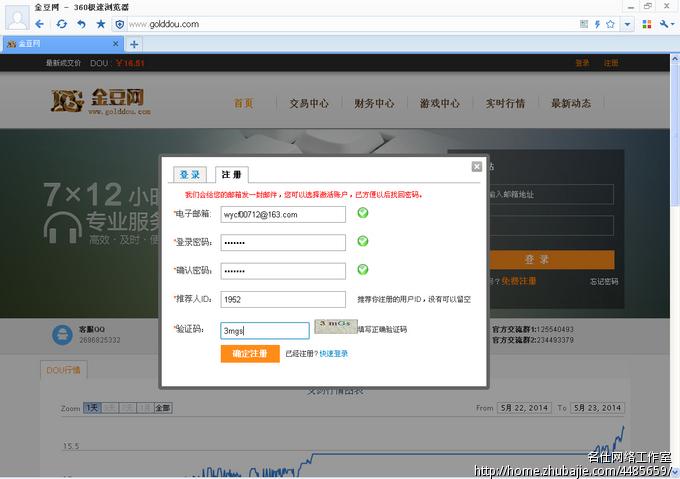Open 游戏中心 navigation item
The width and height of the screenshot is (680, 479).
click(x=440, y=103)
